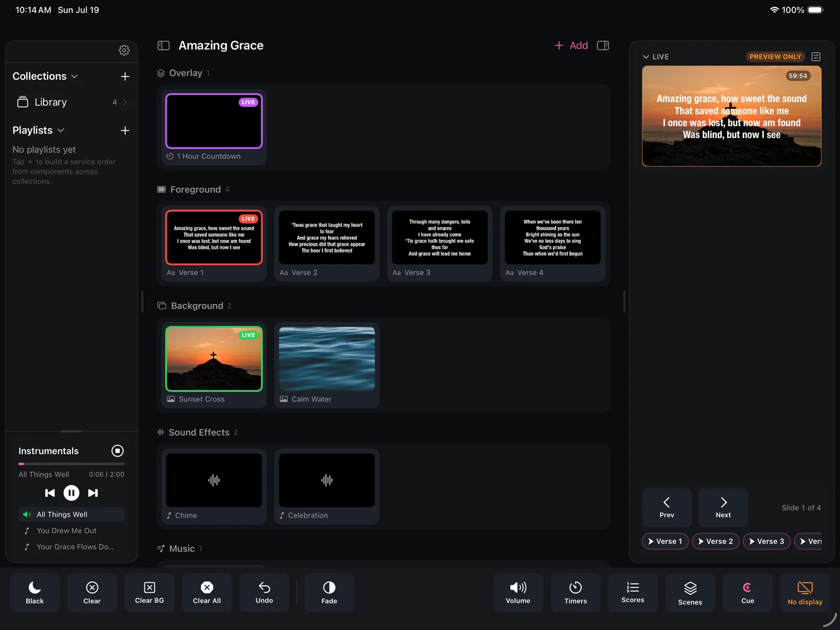The image size is (840, 630).
Task: Advance to next slide with Next
Action: [723, 507]
